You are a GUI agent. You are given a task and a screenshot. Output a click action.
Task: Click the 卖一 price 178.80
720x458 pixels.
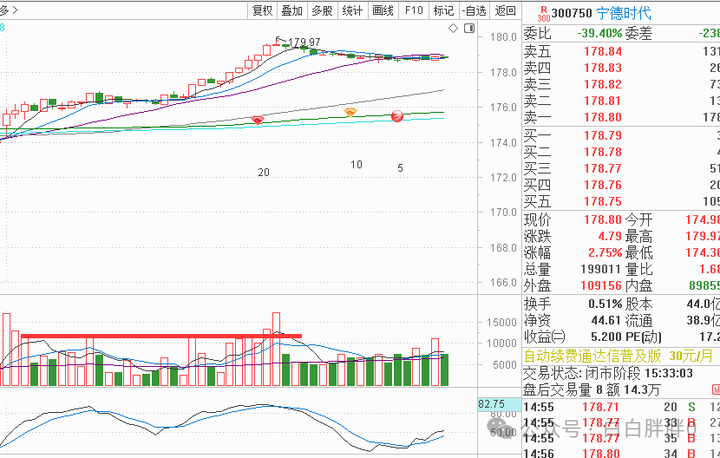[602, 118]
